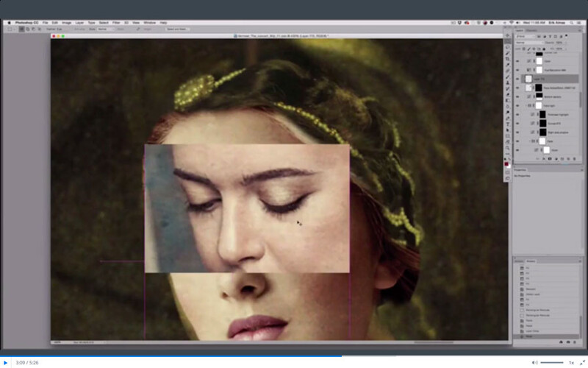The image size is (588, 368).
Task: Toggle visibility of Right side shadow layer
Action: pos(517,132)
